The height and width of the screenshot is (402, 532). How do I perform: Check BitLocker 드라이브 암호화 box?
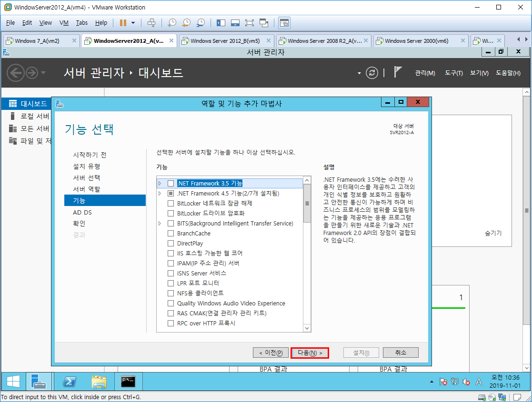click(x=171, y=214)
